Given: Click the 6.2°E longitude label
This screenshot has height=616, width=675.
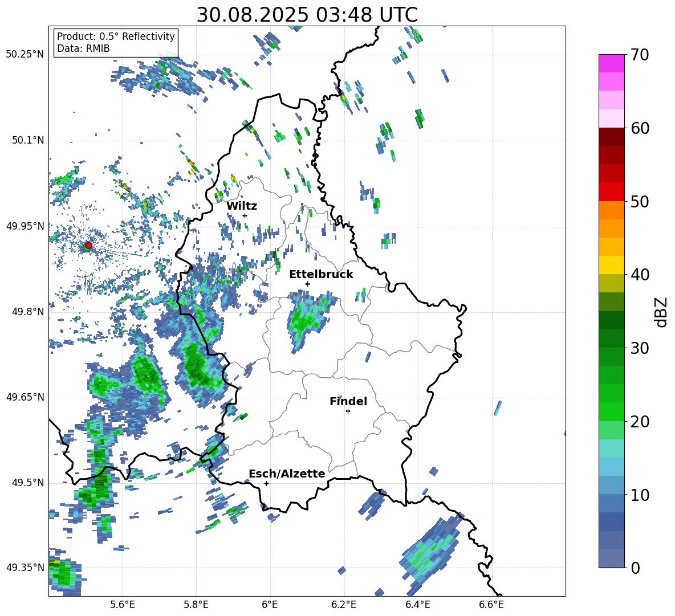Looking at the screenshot, I should 344,605.
